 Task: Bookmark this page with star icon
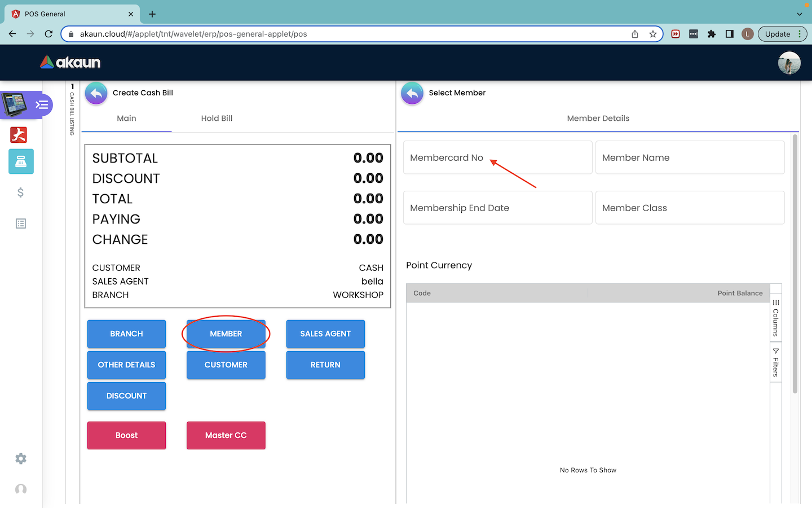[653, 34]
